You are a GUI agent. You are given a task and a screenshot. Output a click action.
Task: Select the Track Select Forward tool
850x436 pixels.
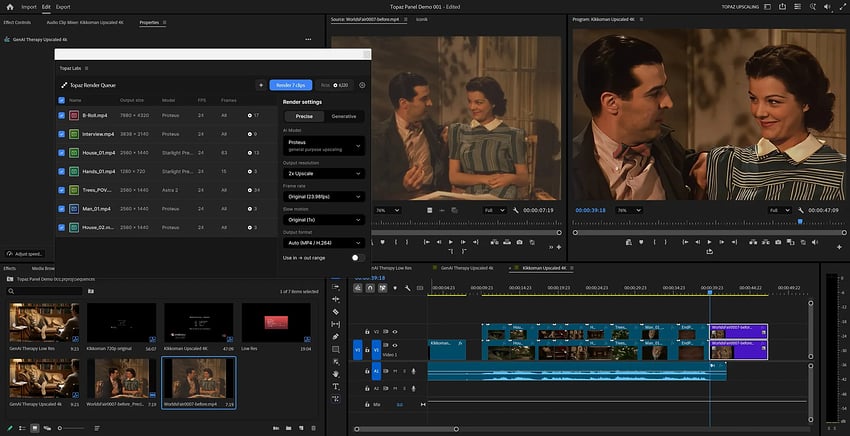pyautogui.click(x=336, y=287)
